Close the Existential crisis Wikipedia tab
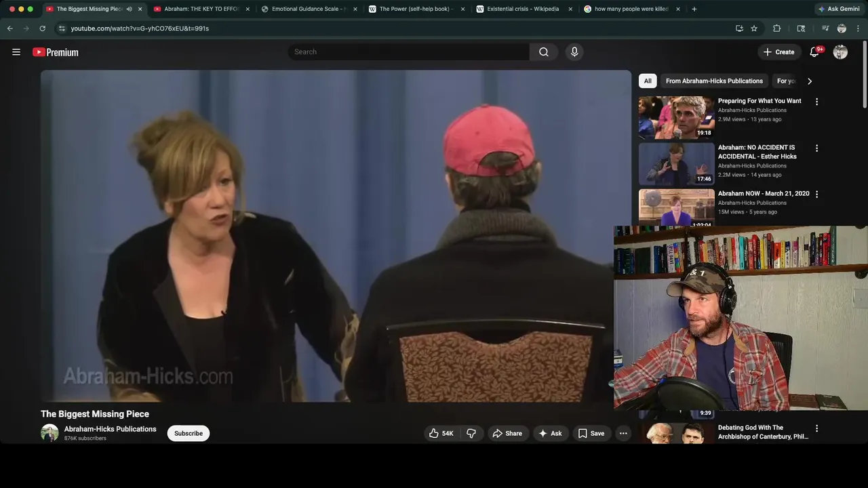This screenshot has height=488, width=868. (x=570, y=9)
